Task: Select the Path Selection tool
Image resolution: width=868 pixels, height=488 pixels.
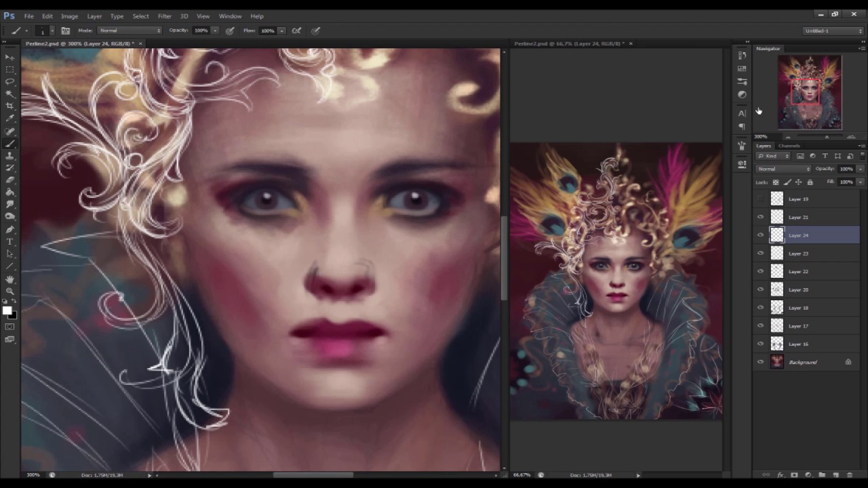Action: [x=9, y=253]
